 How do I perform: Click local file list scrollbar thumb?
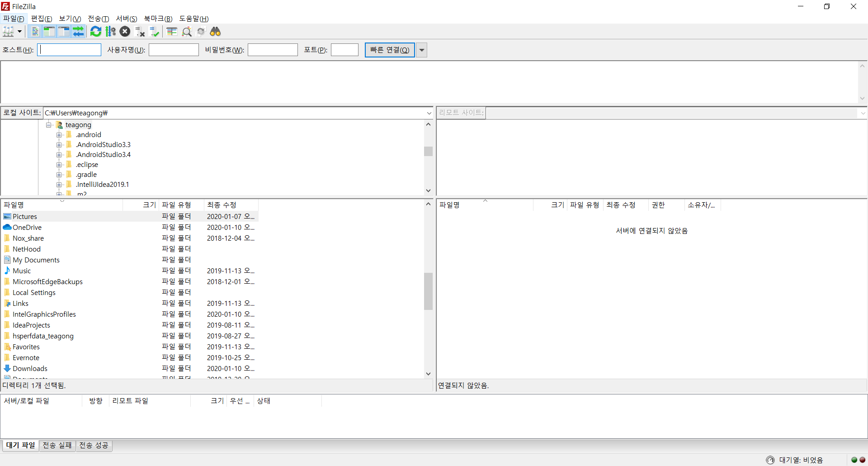pos(428,291)
